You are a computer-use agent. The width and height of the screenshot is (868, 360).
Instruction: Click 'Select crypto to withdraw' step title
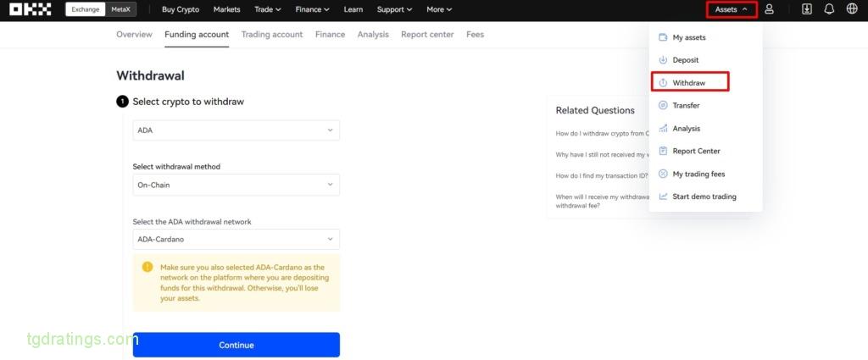click(x=188, y=102)
